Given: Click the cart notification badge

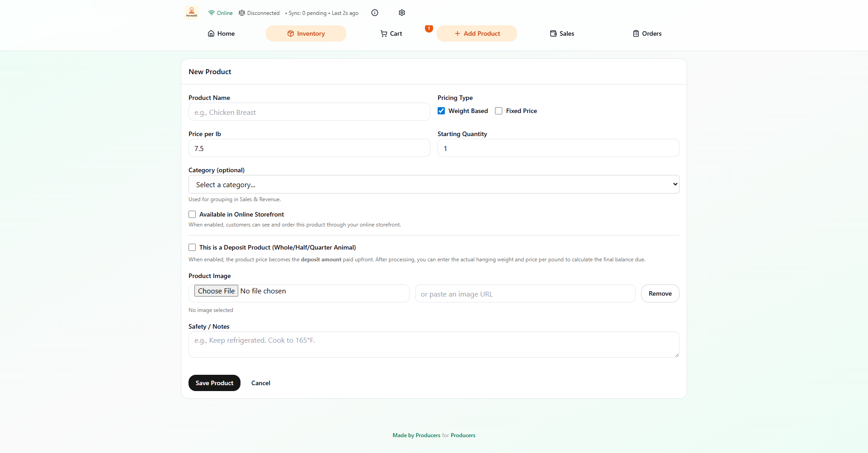Looking at the screenshot, I should pyautogui.click(x=429, y=28).
